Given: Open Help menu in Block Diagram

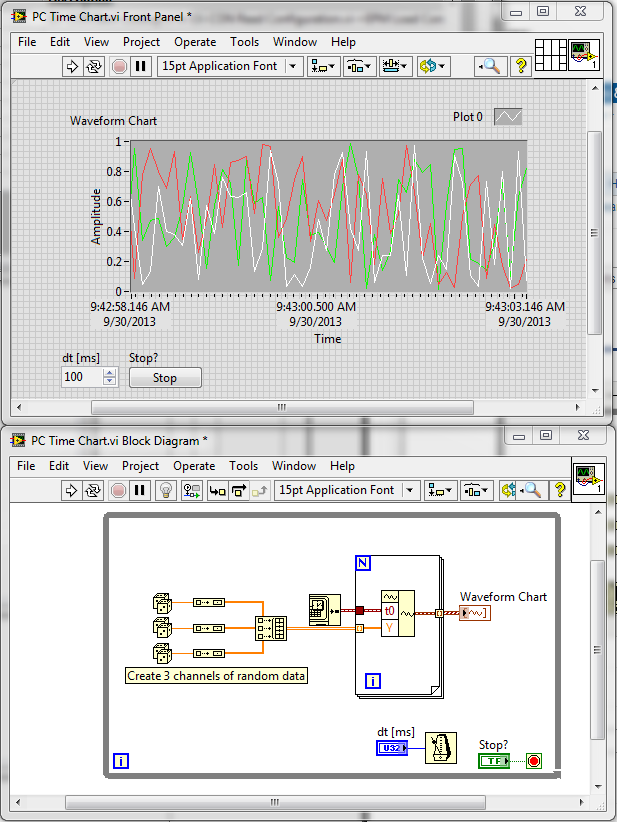Looking at the screenshot, I should click(x=342, y=466).
